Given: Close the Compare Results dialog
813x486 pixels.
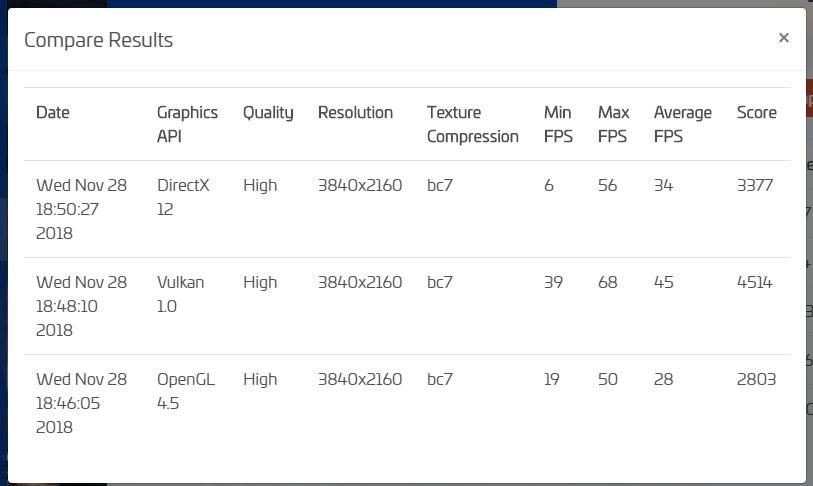Looking at the screenshot, I should pos(783,38).
